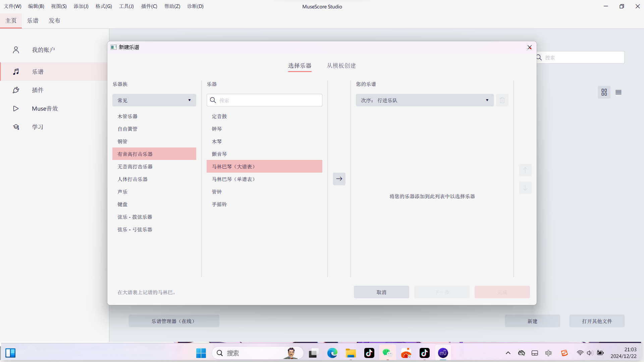Select 铜管 family

pyautogui.click(x=154, y=141)
